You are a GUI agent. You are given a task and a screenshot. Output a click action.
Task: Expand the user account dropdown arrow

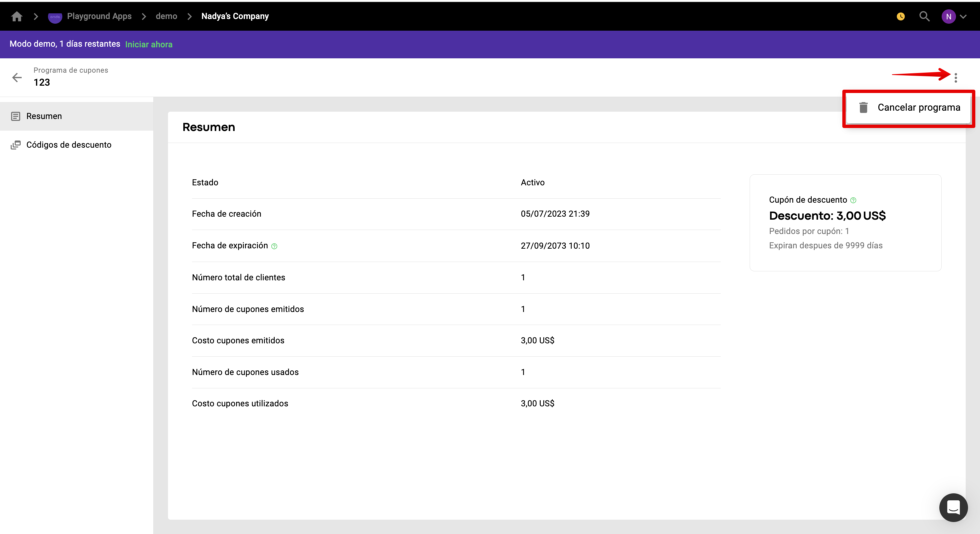click(x=963, y=17)
